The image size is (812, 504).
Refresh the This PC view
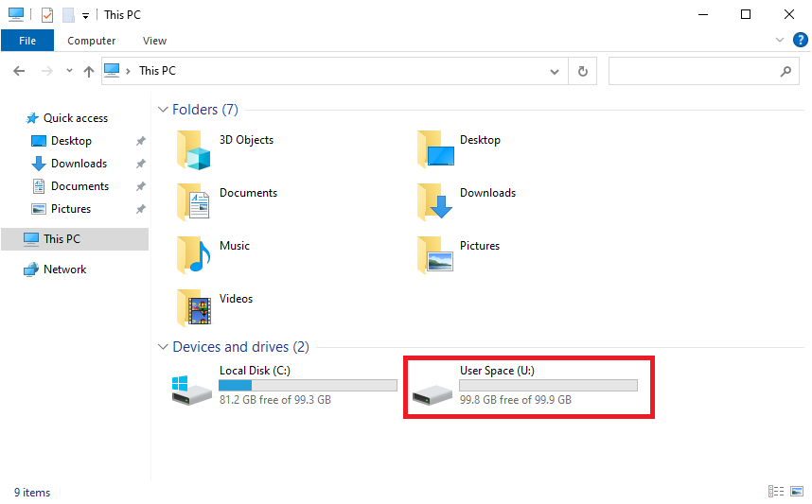click(x=583, y=72)
